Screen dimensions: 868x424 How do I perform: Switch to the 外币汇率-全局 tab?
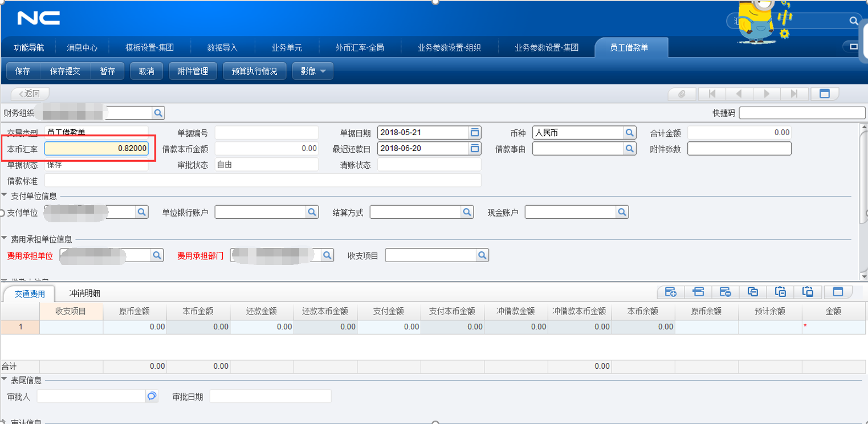(x=360, y=48)
